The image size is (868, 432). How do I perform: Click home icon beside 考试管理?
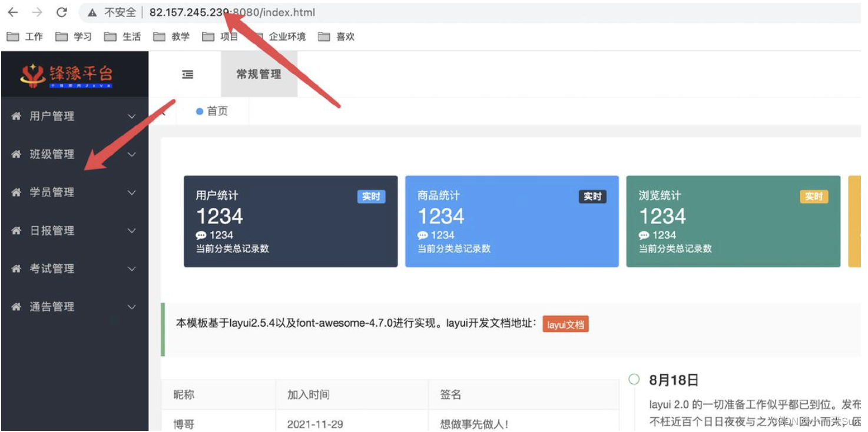[16, 268]
